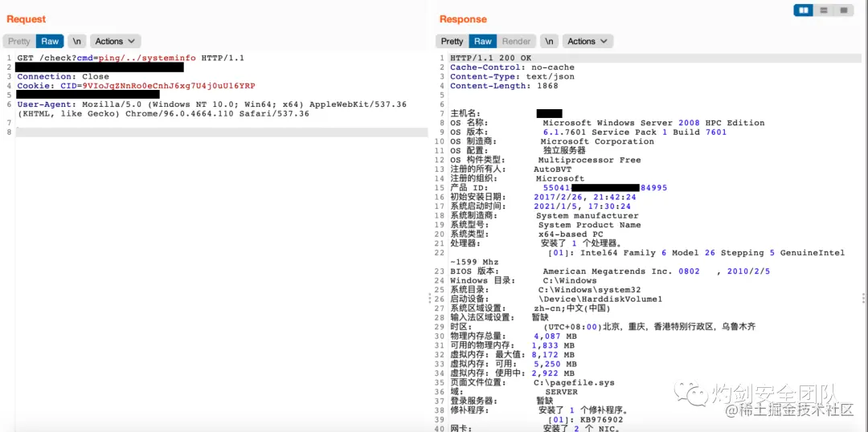Click C:\pagefile.sys path
868x432 pixels.
click(574, 383)
